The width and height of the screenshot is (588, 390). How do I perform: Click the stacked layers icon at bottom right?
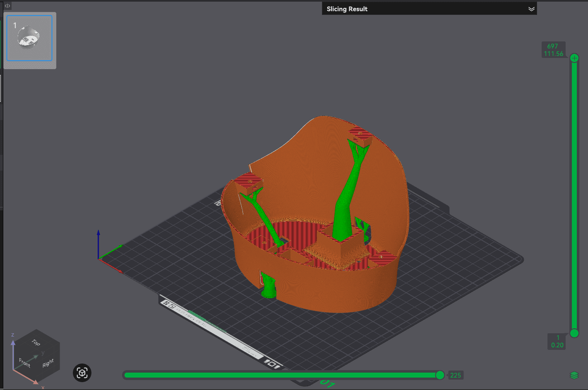(574, 374)
